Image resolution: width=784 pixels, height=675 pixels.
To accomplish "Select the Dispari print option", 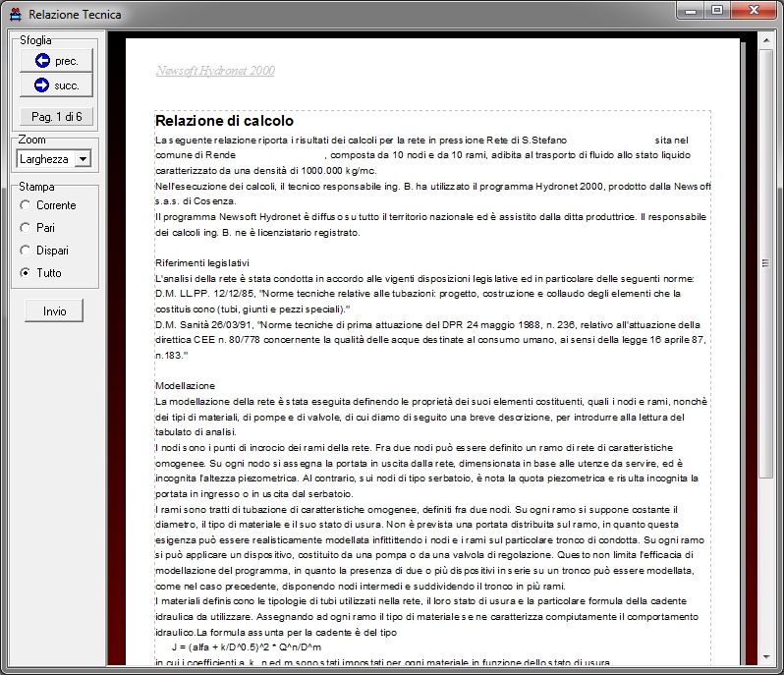I will tap(44, 250).
